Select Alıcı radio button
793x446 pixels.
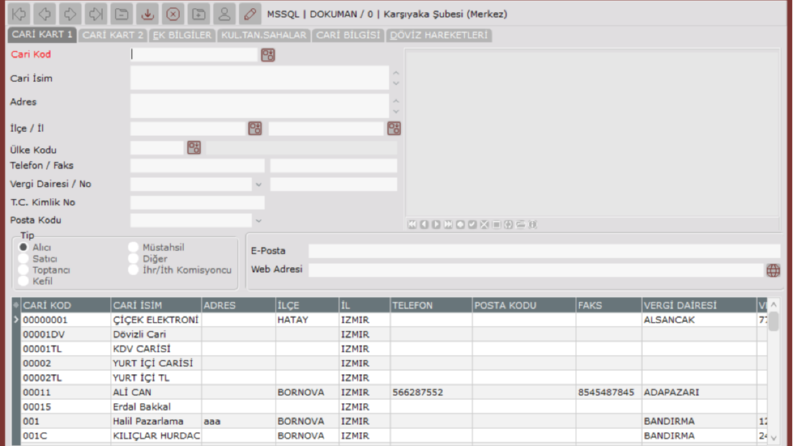pos(23,247)
